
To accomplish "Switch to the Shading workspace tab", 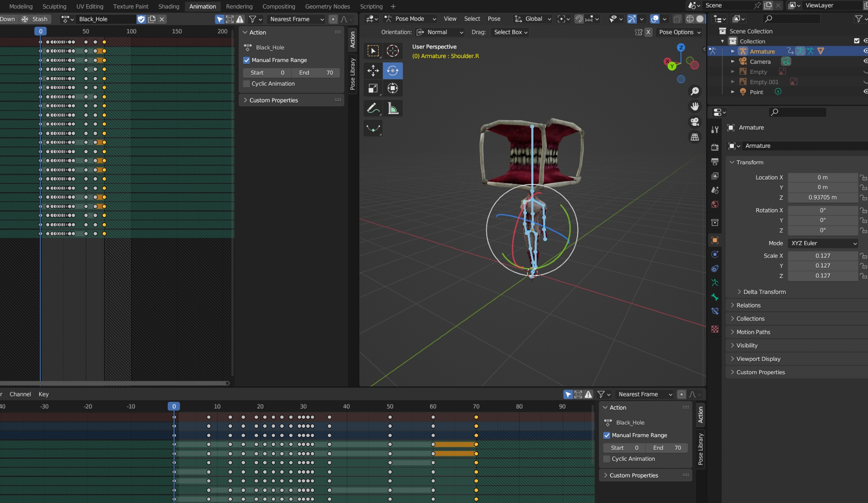I will coord(168,7).
